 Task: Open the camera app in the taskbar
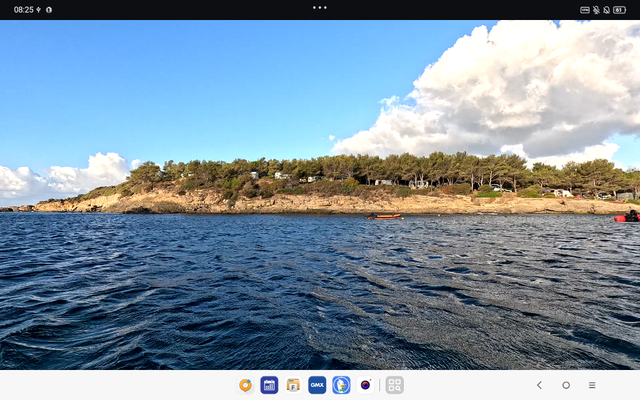(x=365, y=385)
